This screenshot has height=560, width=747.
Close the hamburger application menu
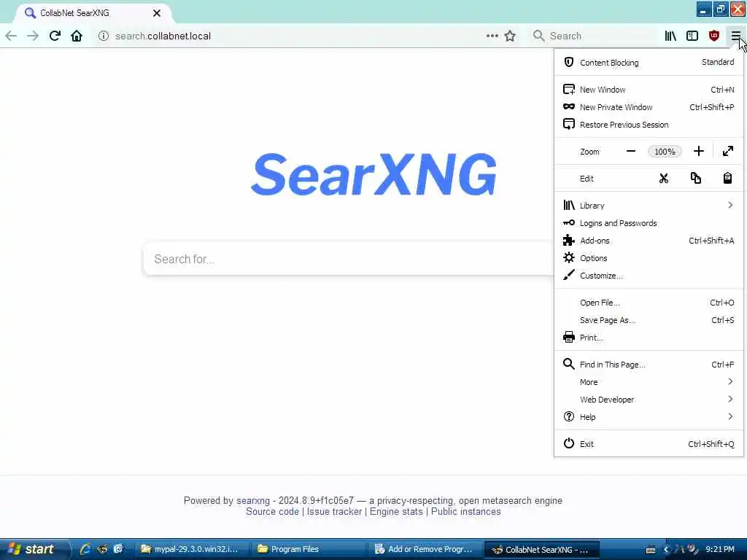coord(735,36)
